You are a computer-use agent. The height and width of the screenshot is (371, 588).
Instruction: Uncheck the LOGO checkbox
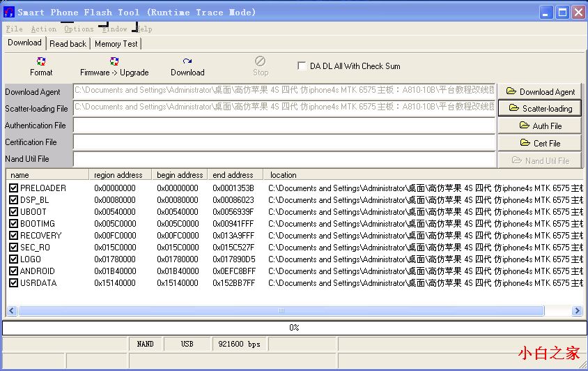(x=13, y=259)
